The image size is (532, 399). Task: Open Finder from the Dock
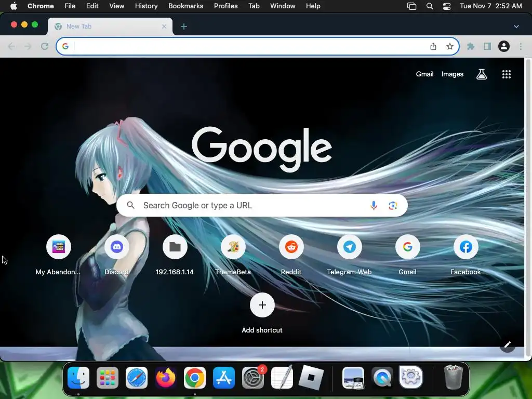(x=78, y=378)
